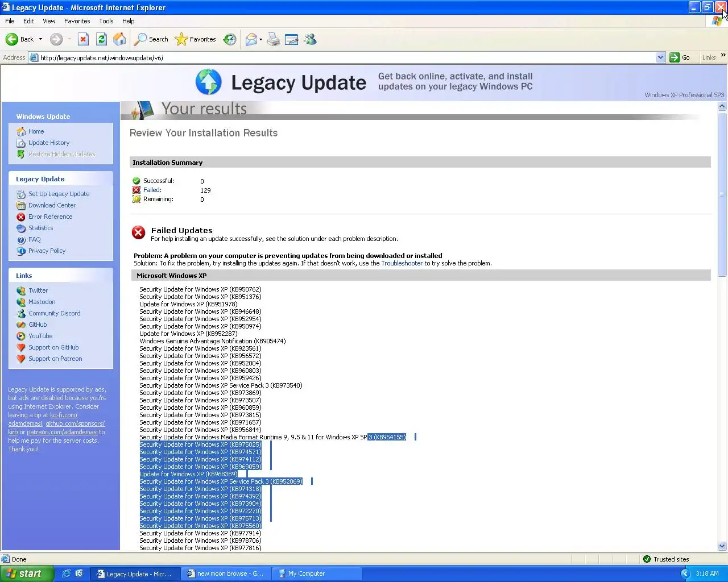Select Security Update KB977816 row
Viewport: 728px width, 582px height.
pyautogui.click(x=200, y=548)
